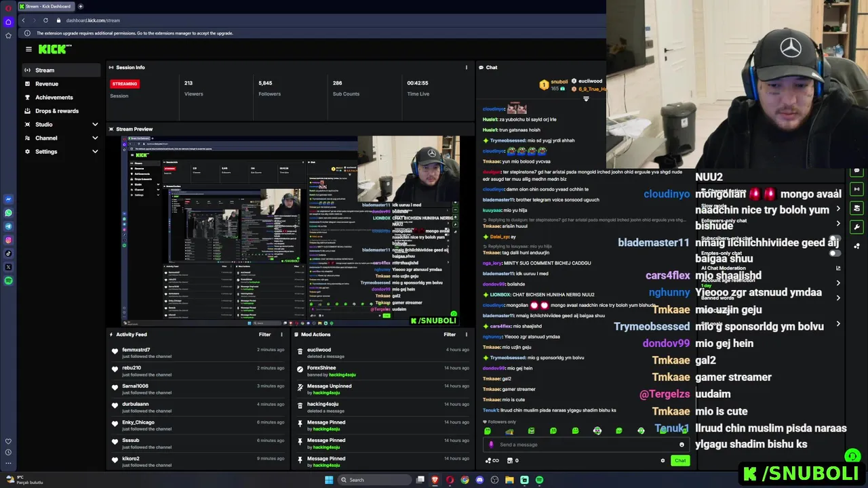Open Mod Actions more options

[466, 334]
